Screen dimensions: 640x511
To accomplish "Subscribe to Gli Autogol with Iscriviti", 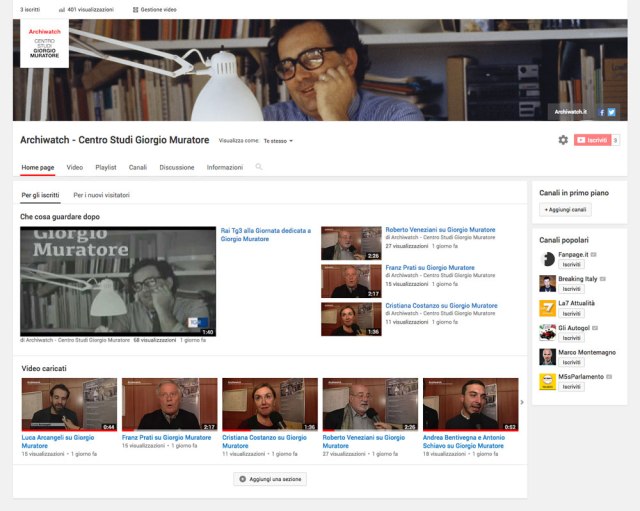I will click(571, 338).
